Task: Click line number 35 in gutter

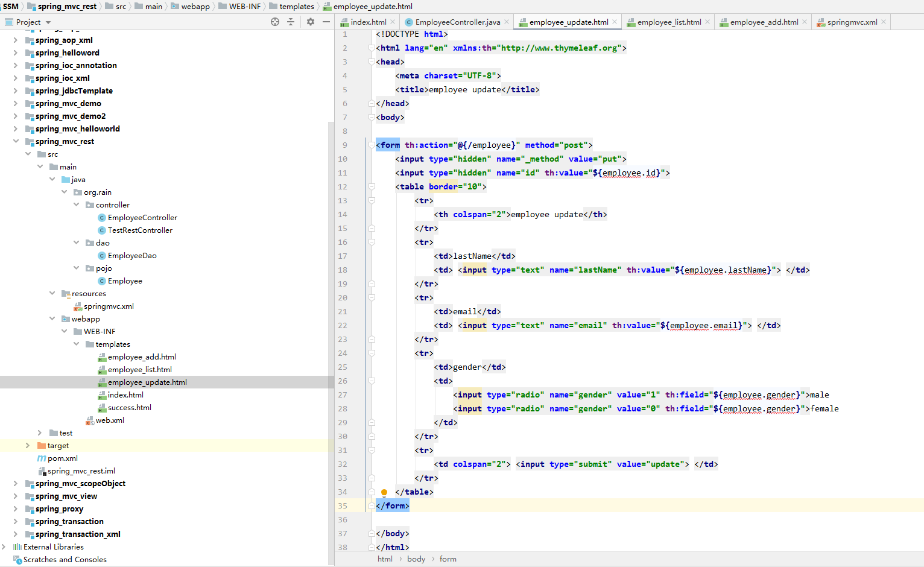Action: coord(343,506)
